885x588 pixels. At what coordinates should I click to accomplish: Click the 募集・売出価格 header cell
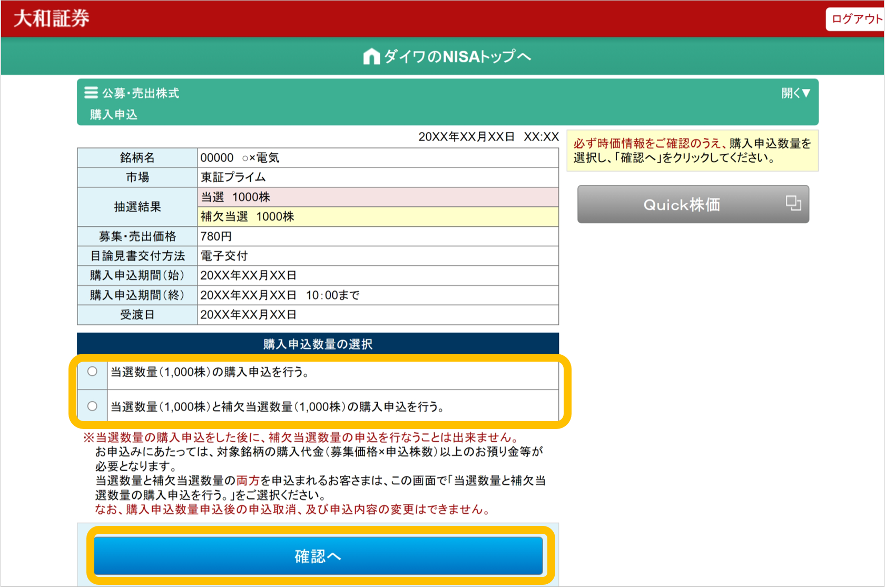[x=137, y=236]
